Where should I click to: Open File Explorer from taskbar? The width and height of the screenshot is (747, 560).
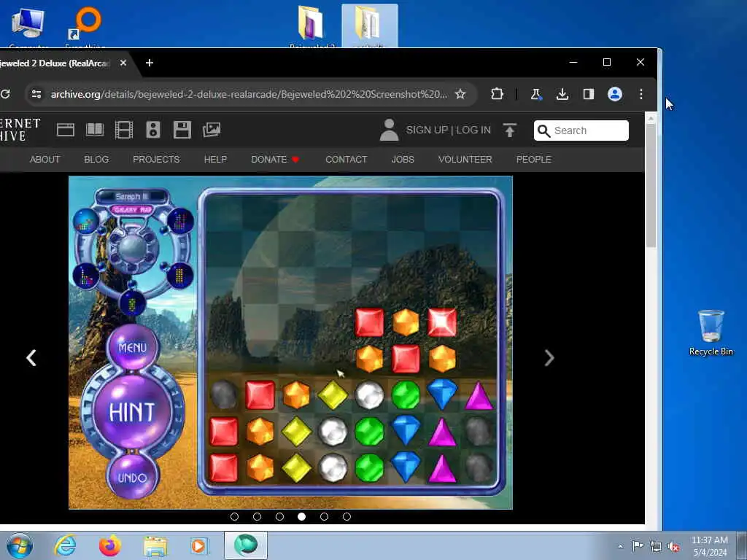pos(155,546)
